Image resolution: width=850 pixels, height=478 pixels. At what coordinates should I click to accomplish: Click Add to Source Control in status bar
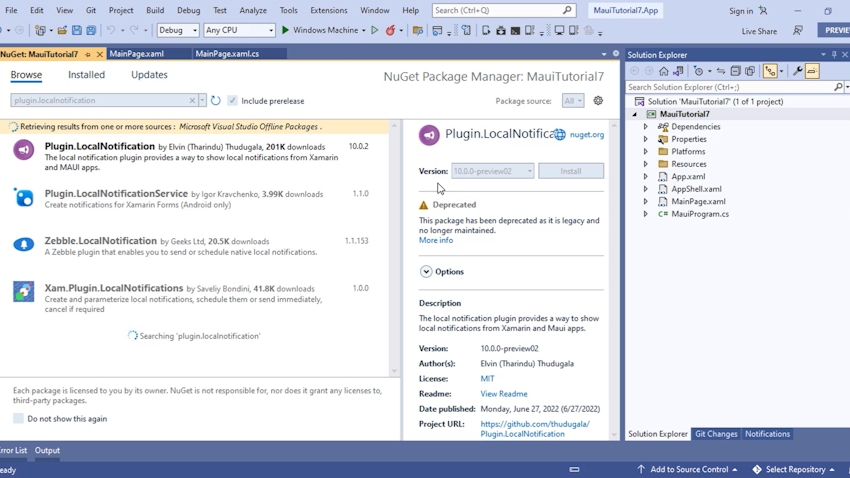coord(687,469)
